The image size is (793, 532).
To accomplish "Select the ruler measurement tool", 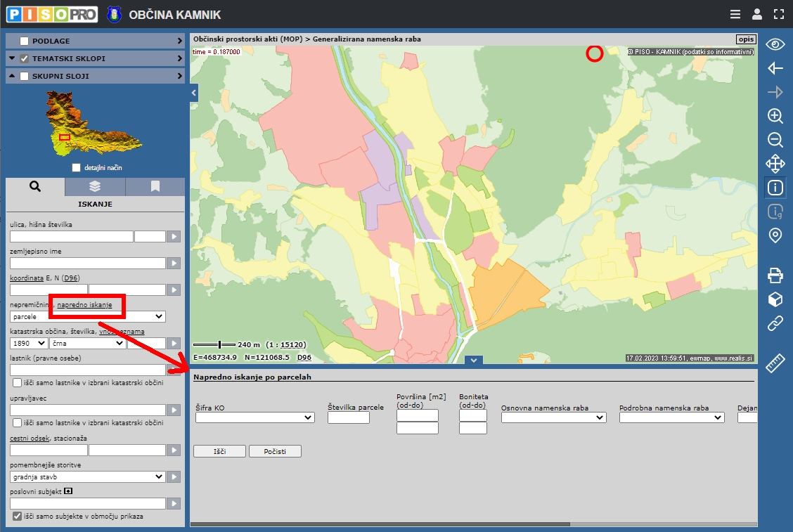I will coord(775,363).
